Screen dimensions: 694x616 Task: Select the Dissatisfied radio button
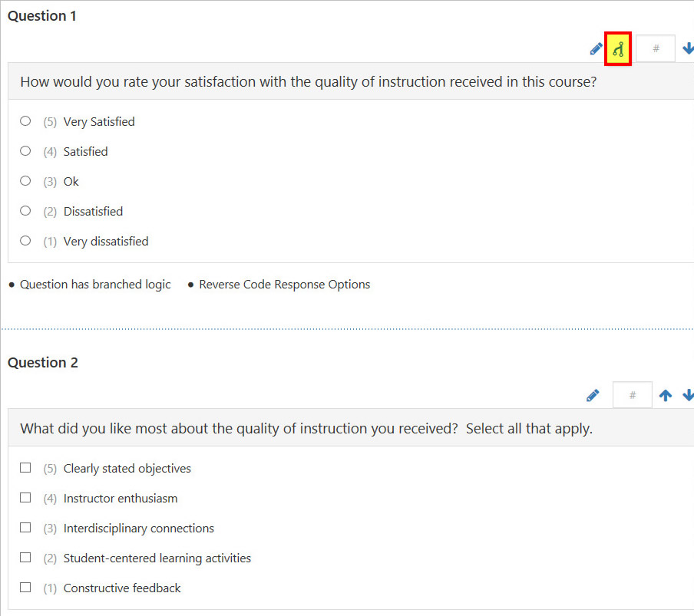[x=25, y=210]
